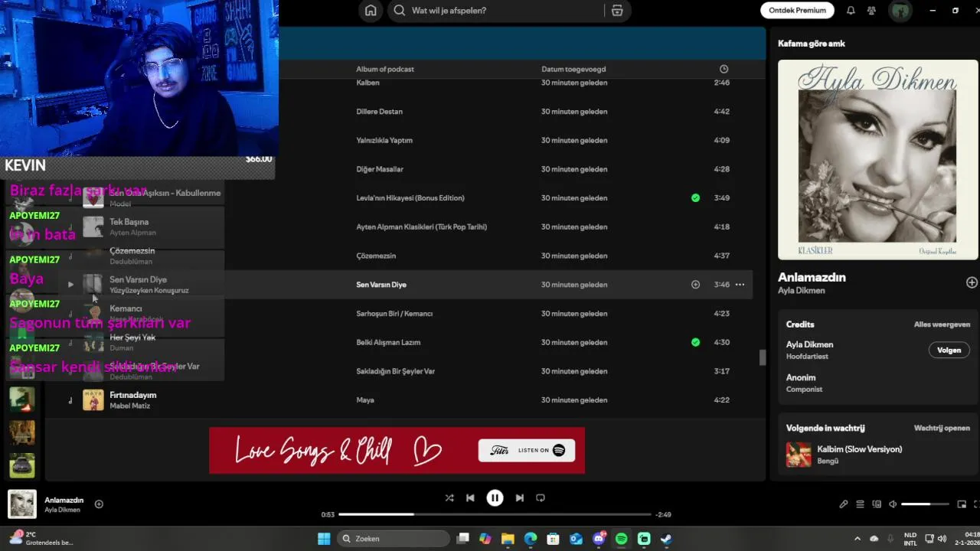Image resolution: width=980 pixels, height=551 pixels.
Task: Open File Explorer from the taskbar
Action: (x=508, y=539)
